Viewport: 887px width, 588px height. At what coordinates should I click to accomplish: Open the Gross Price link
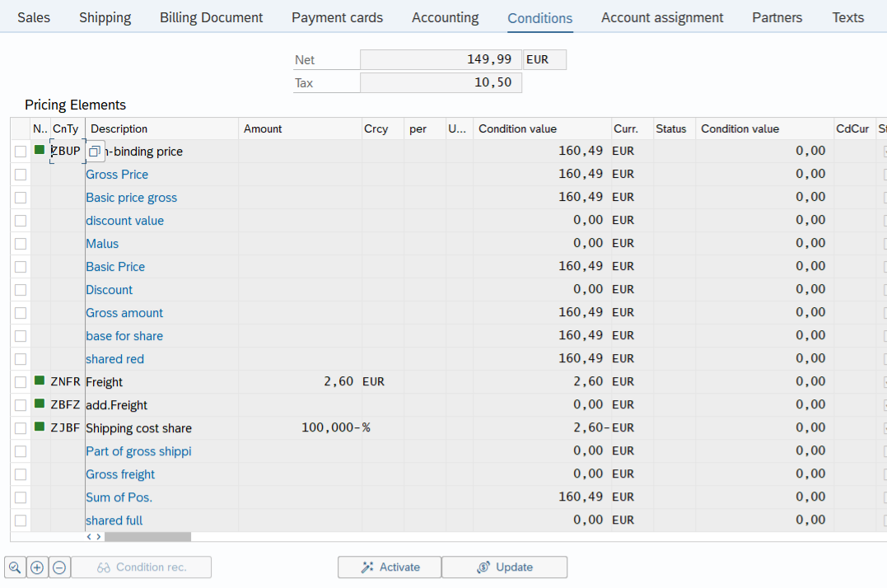[117, 175]
